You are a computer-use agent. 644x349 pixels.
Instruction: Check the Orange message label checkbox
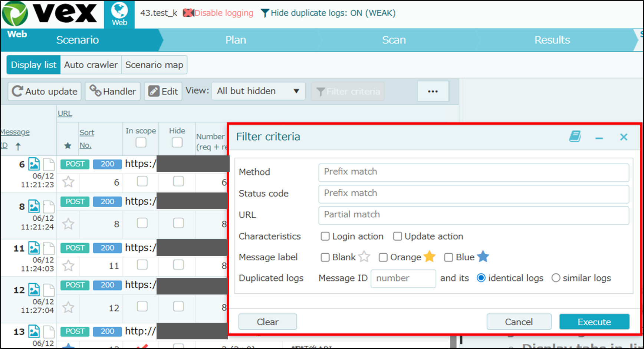click(383, 257)
